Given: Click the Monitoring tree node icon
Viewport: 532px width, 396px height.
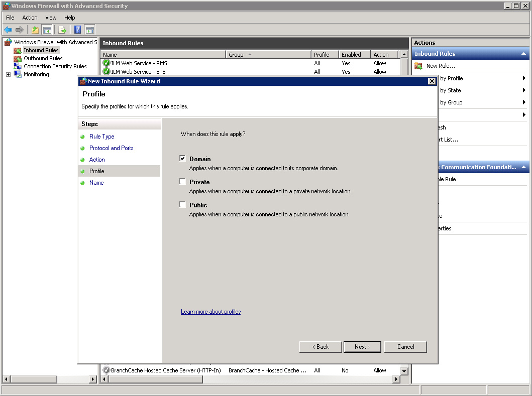Looking at the screenshot, I should tap(17, 74).
